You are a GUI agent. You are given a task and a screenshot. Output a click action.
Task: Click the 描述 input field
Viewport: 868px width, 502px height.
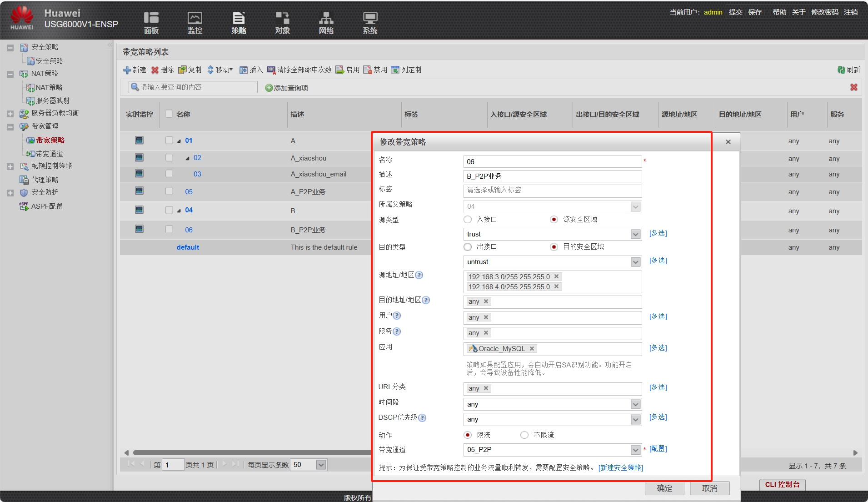pos(553,176)
